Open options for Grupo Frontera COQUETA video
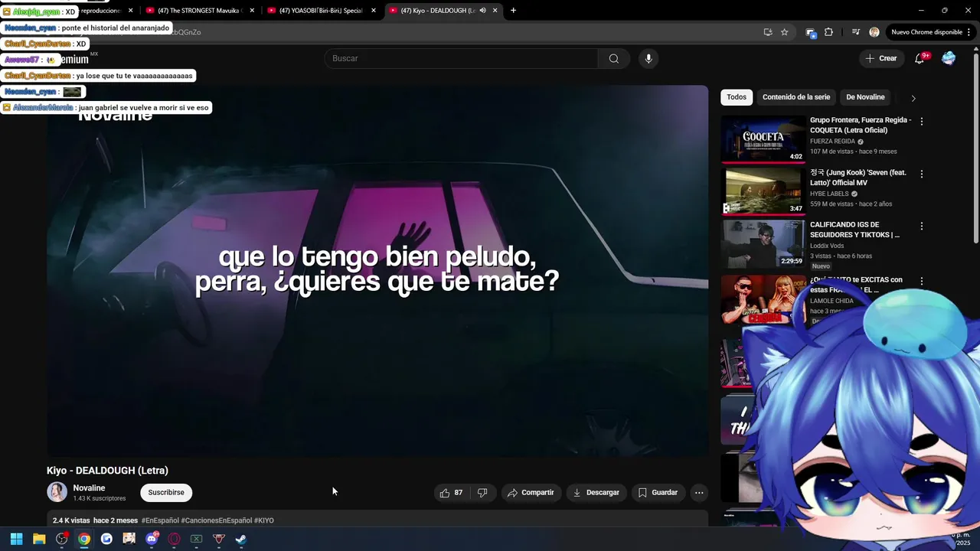 [922, 122]
